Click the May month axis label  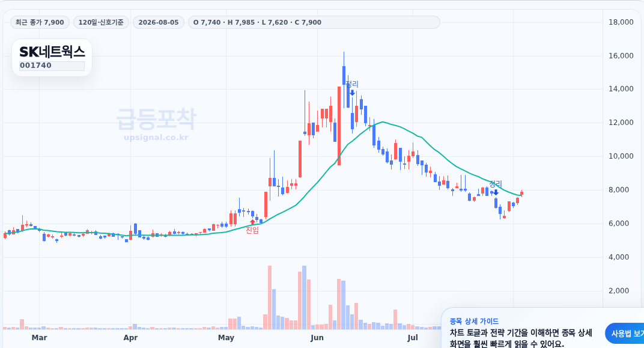pos(226,338)
